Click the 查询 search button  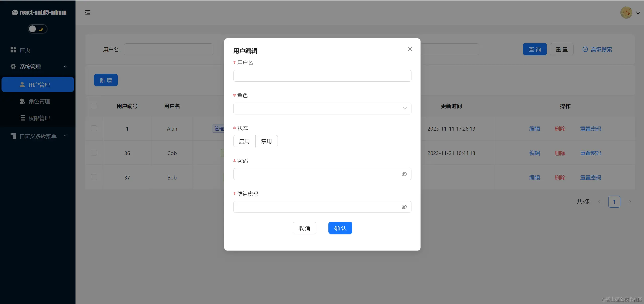tap(535, 49)
